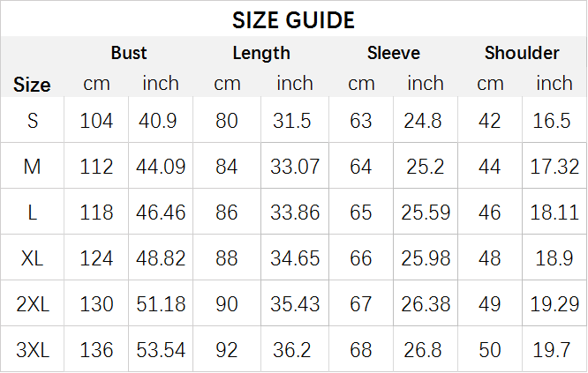The height and width of the screenshot is (373, 588).
Task: Select the Size header label
Action: click(32, 85)
